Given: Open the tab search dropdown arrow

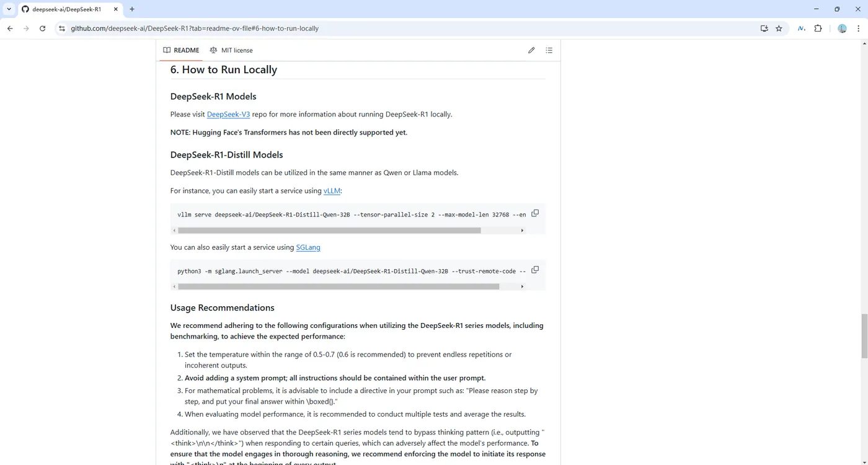Looking at the screenshot, I should coord(9,9).
